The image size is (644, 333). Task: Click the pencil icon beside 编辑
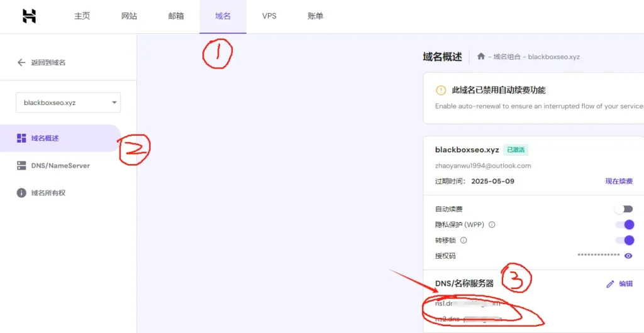610,284
